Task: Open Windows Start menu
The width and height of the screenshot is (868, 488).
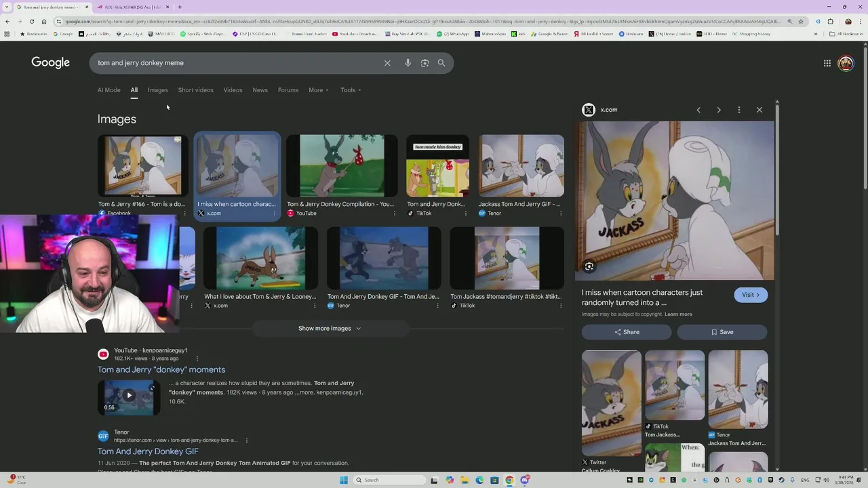Action: pos(344,480)
